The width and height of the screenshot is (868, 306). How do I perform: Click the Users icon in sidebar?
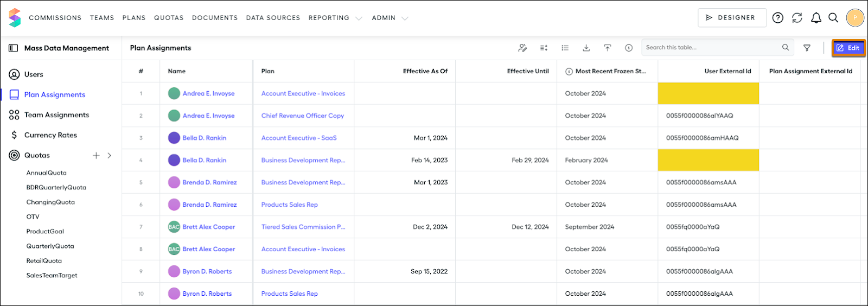(x=14, y=74)
